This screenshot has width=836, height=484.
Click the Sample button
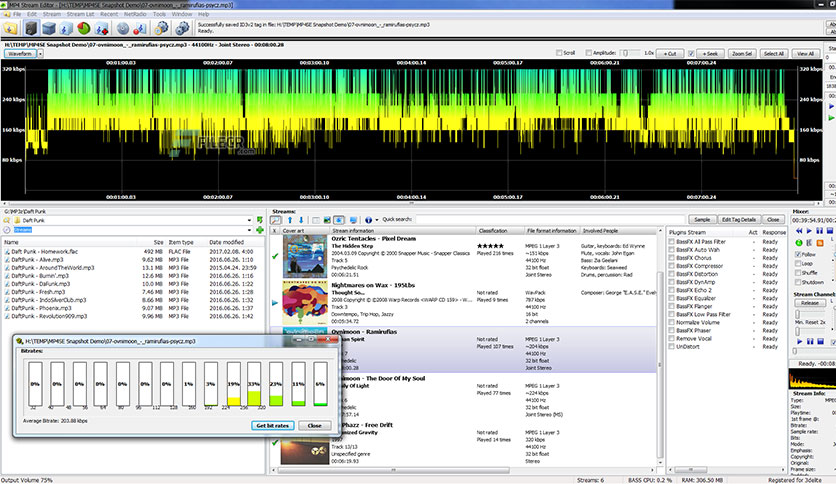[702, 220]
